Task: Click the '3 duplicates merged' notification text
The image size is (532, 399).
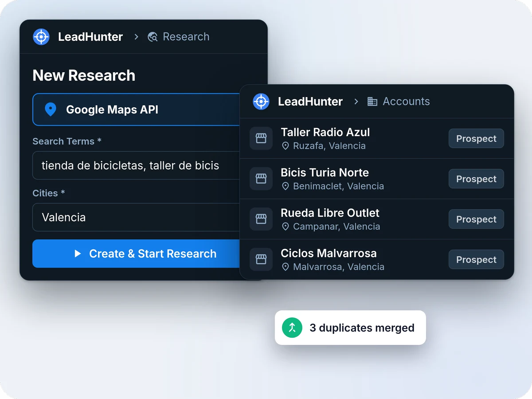Action: (x=362, y=328)
